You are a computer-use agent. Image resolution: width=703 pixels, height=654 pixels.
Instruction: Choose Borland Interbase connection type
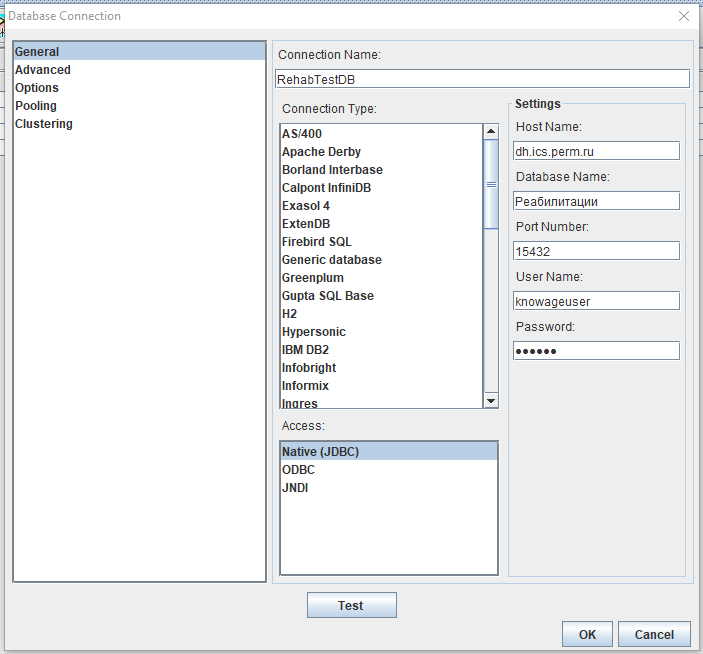382,169
